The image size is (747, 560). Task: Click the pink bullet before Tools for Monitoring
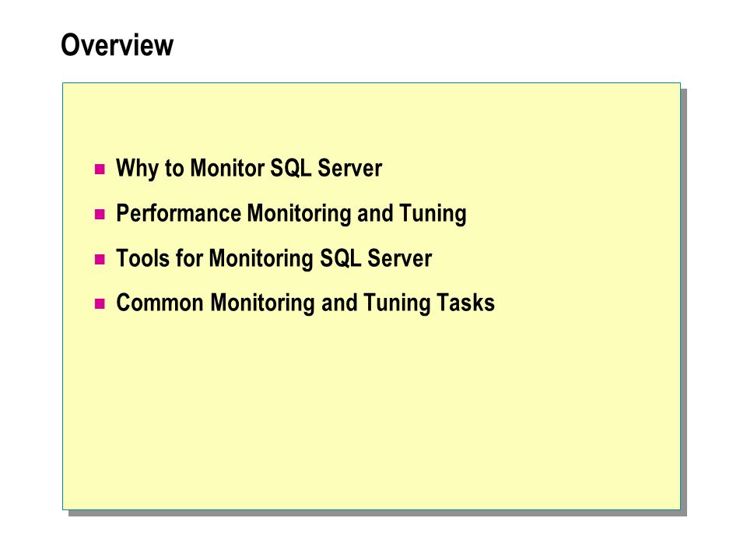(100, 260)
